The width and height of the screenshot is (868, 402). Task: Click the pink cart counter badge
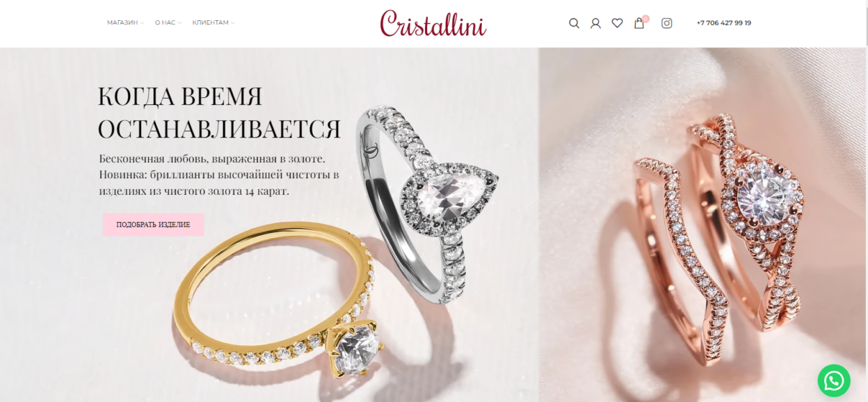(645, 19)
